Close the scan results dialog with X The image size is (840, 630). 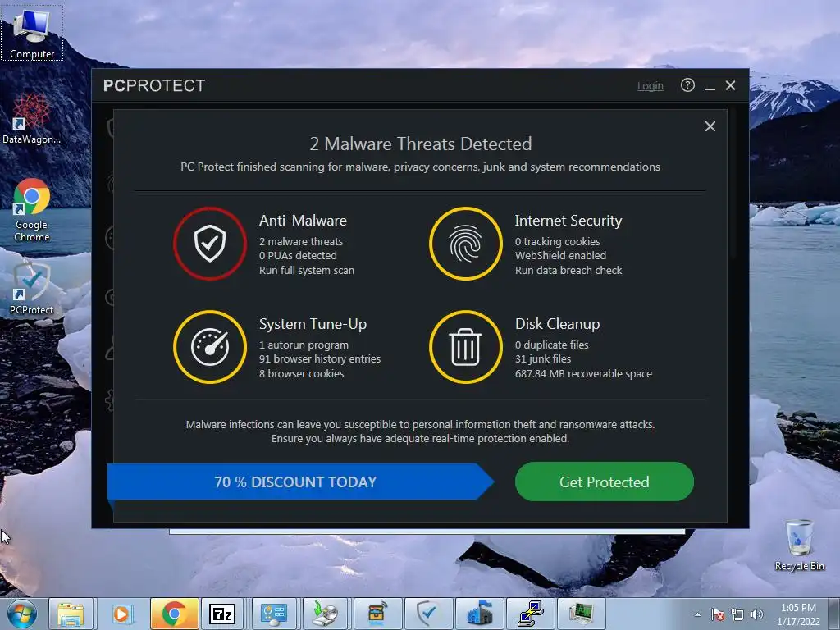710,126
